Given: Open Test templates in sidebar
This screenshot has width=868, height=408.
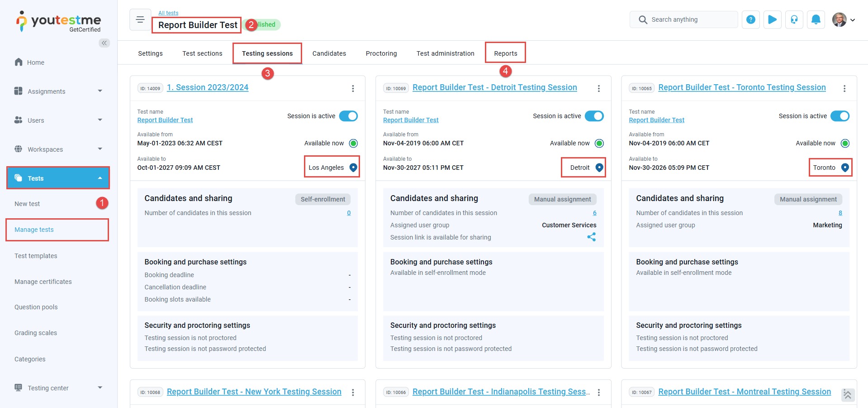Looking at the screenshot, I should (36, 256).
